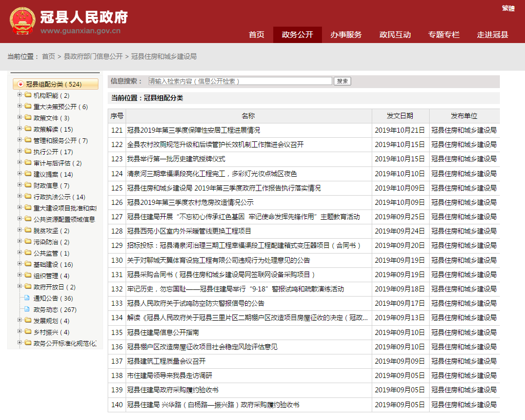Expand the 发展规划 tree node
The image size is (525, 420).
point(19,320)
